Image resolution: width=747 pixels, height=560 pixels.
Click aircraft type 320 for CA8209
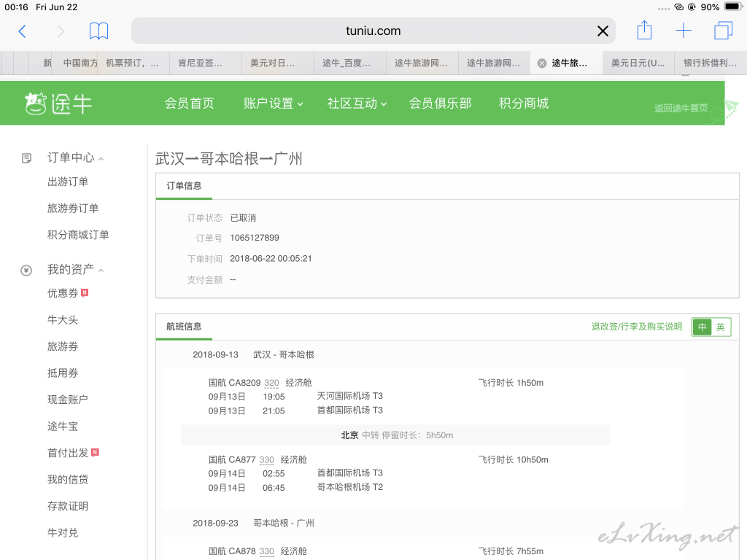point(271,383)
